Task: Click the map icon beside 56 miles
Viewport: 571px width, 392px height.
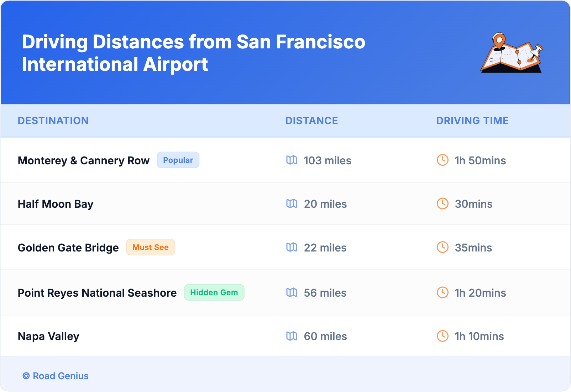Action: [292, 292]
